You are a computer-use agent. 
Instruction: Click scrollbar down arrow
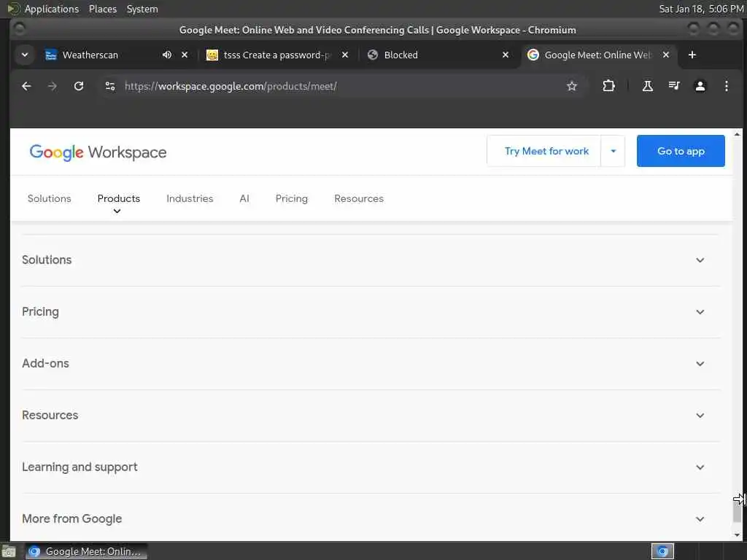(737, 535)
